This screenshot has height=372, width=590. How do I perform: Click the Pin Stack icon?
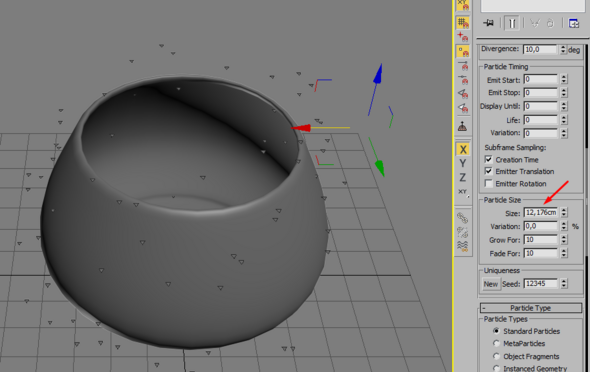click(488, 23)
